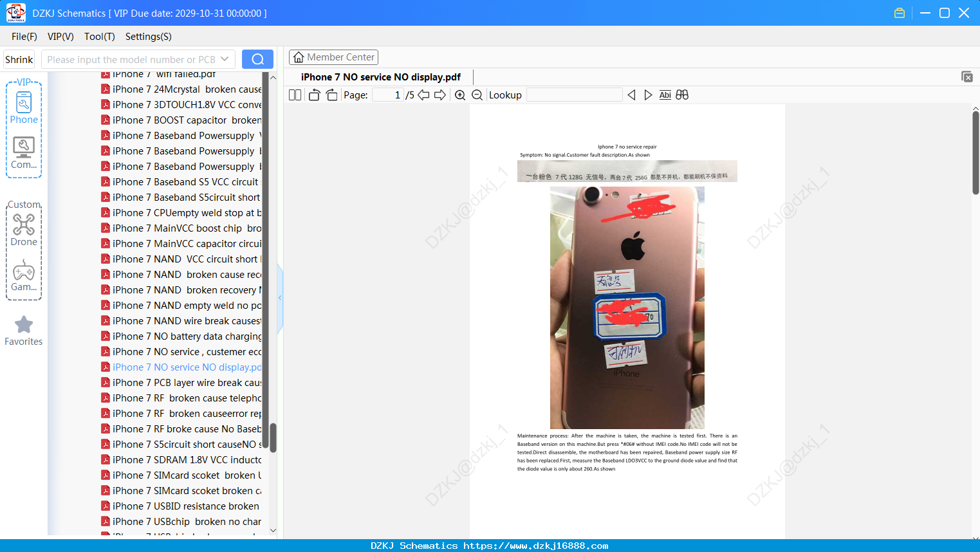Click the DZKJ website link in status bar

[x=535, y=546]
